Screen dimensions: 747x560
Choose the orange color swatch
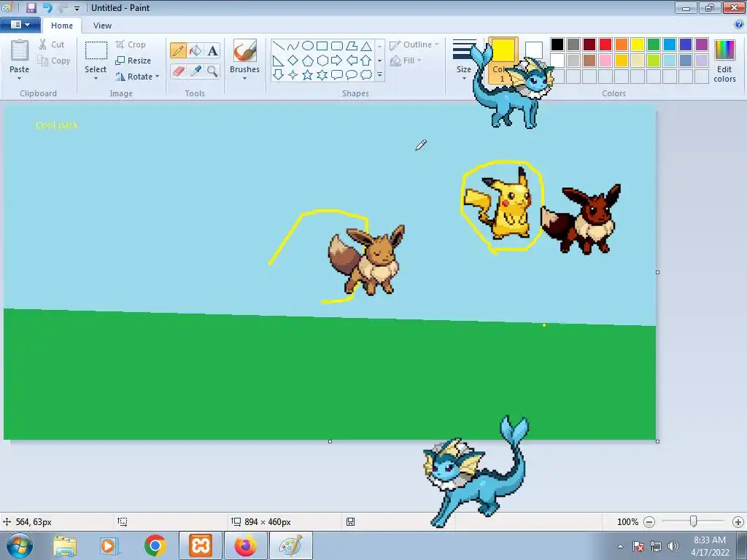point(622,44)
